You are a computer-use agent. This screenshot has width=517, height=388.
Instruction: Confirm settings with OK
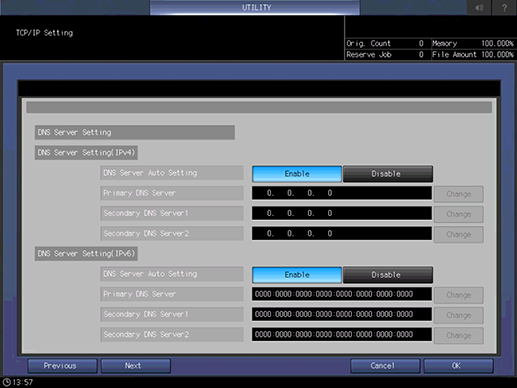pyautogui.click(x=458, y=366)
